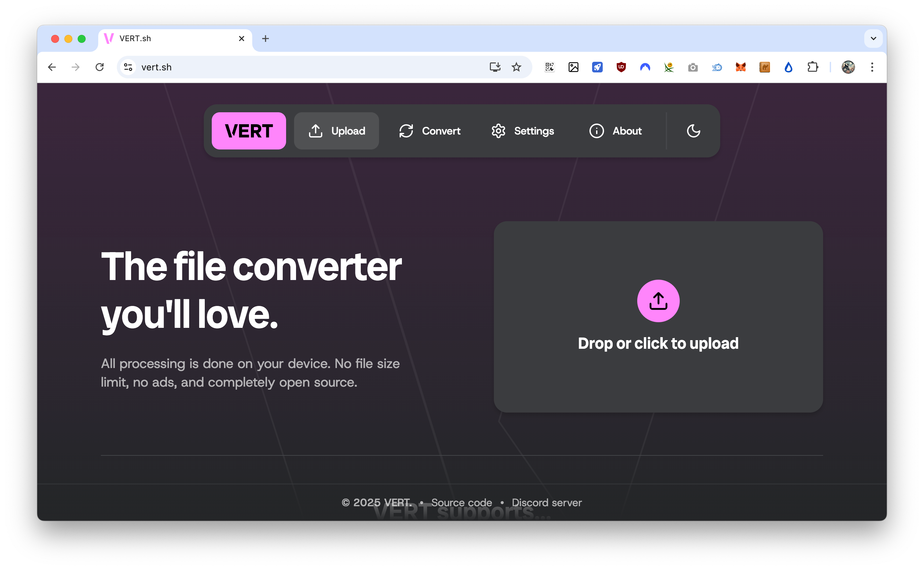Click the pink upload circle icon
Viewport: 924px width, 570px height.
pyautogui.click(x=658, y=301)
